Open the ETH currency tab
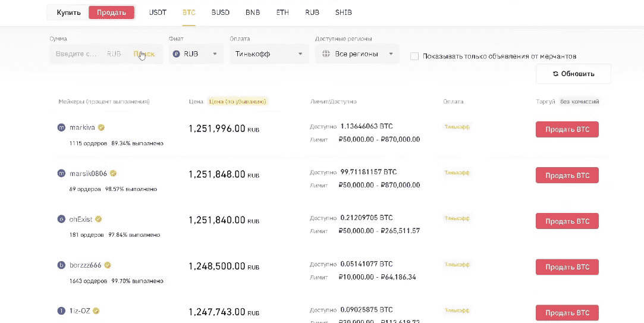644x323 pixels. pos(282,12)
